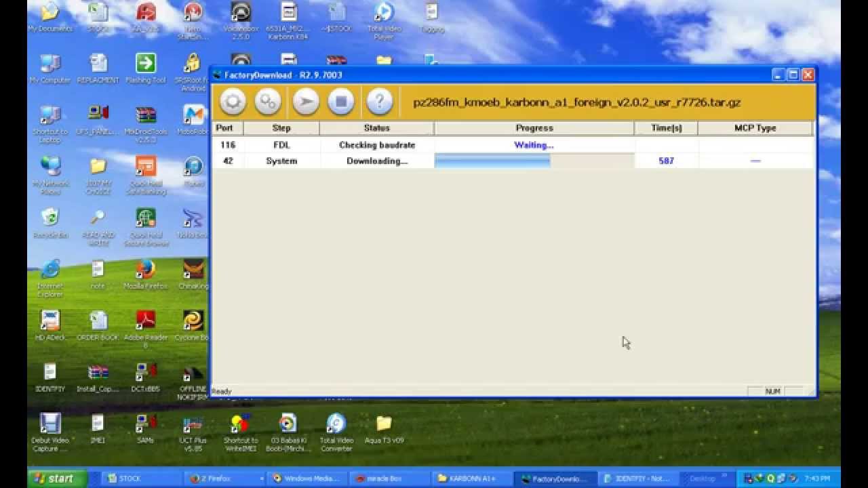Image resolution: width=868 pixels, height=488 pixels.
Task: Open Shortcut to WriteIMEI desktop icon
Action: [241, 432]
